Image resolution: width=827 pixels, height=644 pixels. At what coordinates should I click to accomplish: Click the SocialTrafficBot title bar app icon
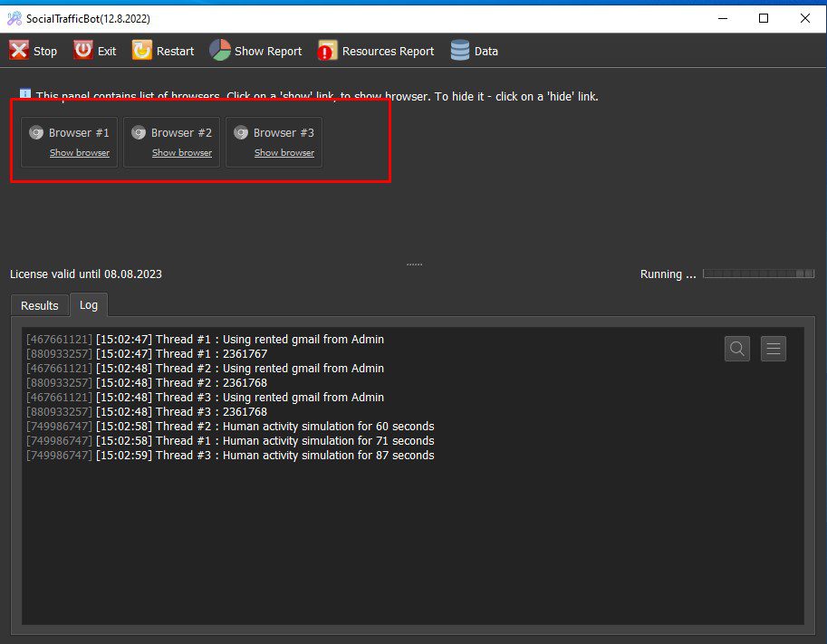click(x=14, y=19)
